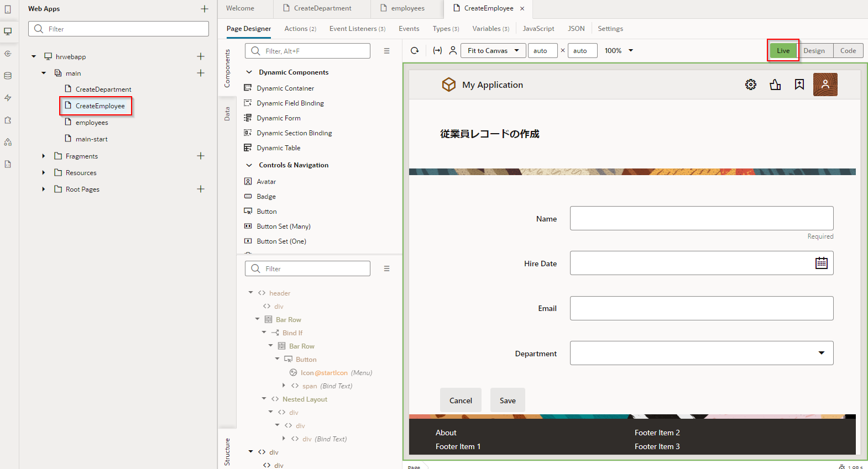Click the thumbs-up icon in app header
Image resolution: width=868 pixels, height=469 pixels.
775,85
